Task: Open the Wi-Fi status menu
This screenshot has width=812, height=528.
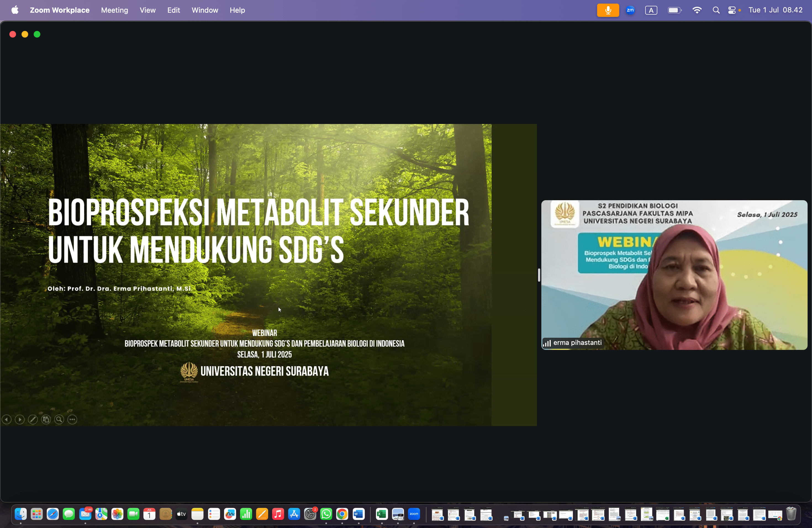Action: click(697, 10)
